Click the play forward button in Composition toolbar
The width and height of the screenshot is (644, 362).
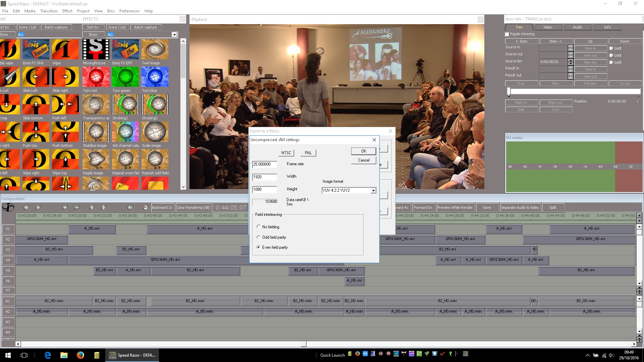38,207
